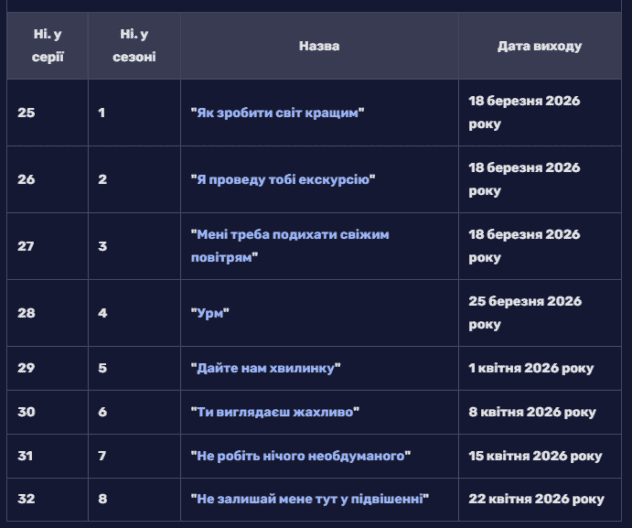
Task: Click series number 28 cell
Action: [x=26, y=313]
